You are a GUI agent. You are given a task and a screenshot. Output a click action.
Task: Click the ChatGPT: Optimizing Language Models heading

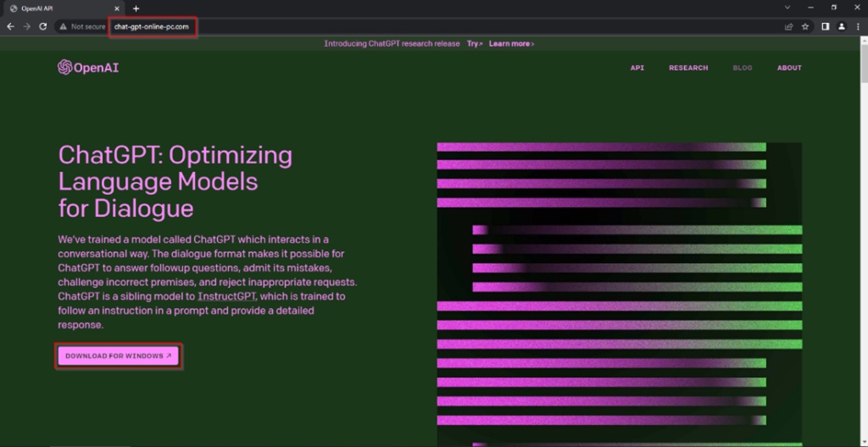(175, 182)
